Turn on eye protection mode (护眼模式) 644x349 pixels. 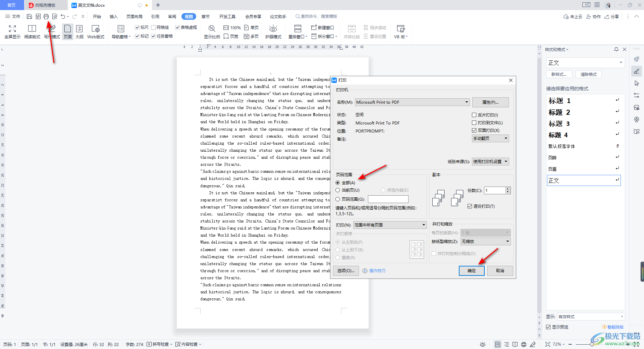coord(273,32)
